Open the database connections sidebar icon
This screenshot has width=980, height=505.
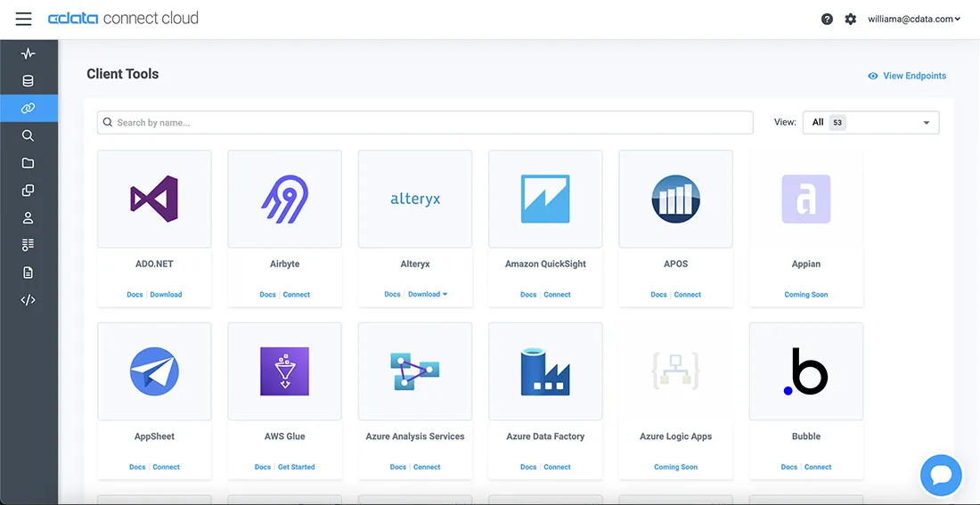(x=29, y=81)
